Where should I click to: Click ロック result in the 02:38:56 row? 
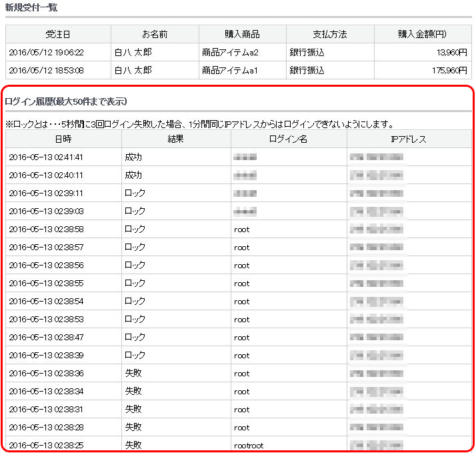tap(135, 266)
